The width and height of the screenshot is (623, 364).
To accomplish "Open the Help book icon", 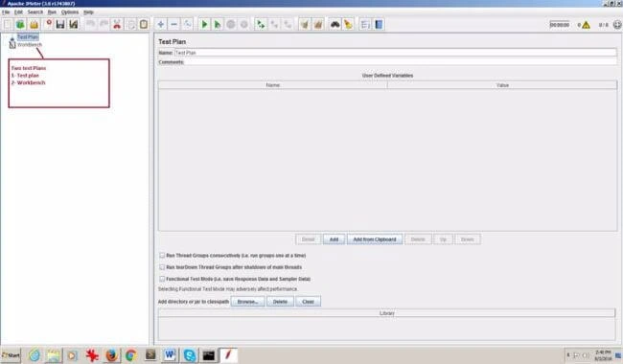I will (x=379, y=25).
